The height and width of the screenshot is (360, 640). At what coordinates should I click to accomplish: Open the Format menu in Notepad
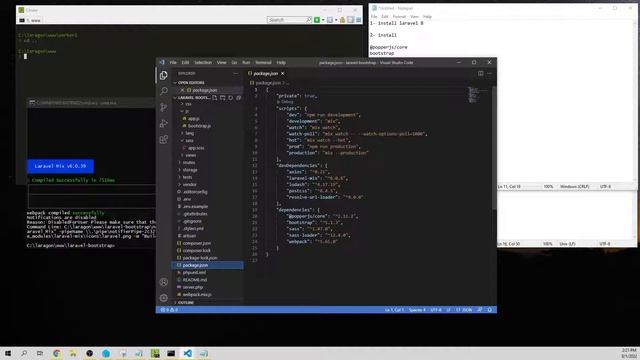point(399,17)
